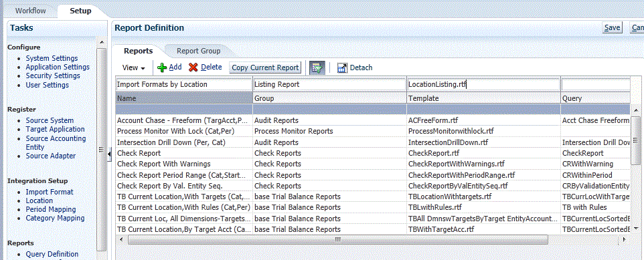644x260 pixels.
Task: Click the Name filter input field
Action: tap(184, 84)
